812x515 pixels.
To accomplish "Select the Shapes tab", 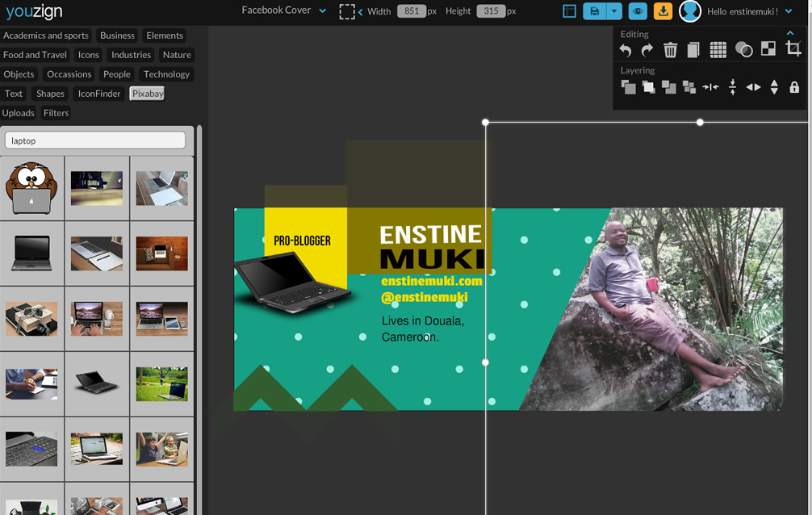I will [x=50, y=94].
